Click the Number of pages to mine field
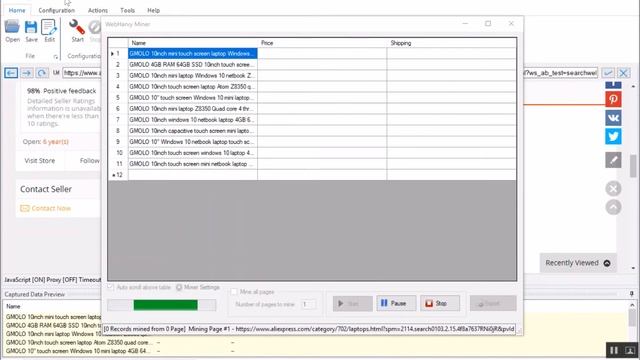 [308, 304]
